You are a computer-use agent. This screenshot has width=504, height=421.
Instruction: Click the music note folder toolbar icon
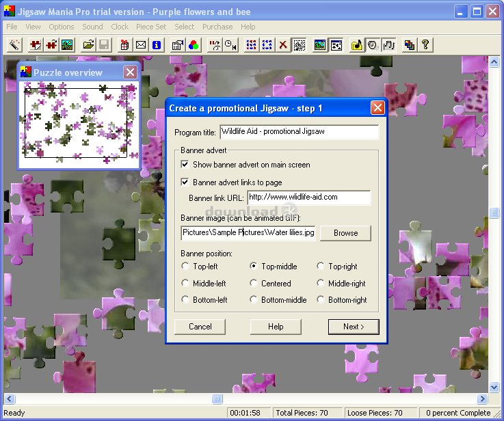pos(356,45)
